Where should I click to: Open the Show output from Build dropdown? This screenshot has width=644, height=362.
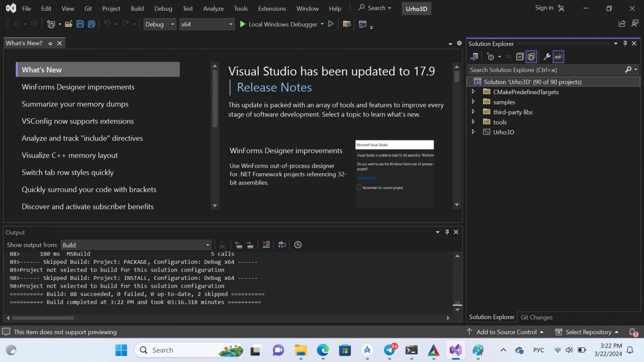coord(136,245)
